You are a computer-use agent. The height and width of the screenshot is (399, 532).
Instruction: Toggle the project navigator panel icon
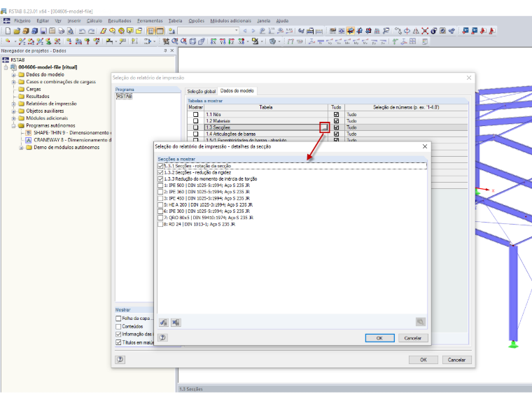[x=150, y=31]
